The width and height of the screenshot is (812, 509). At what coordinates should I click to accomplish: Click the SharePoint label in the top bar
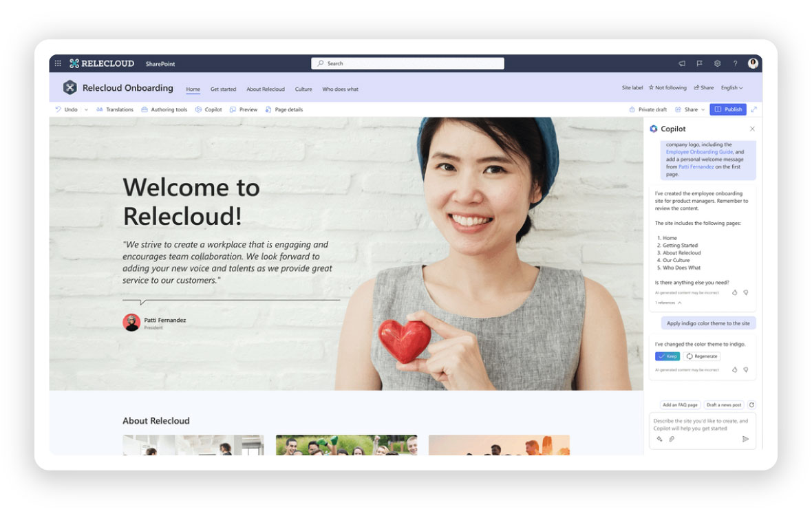pos(160,64)
